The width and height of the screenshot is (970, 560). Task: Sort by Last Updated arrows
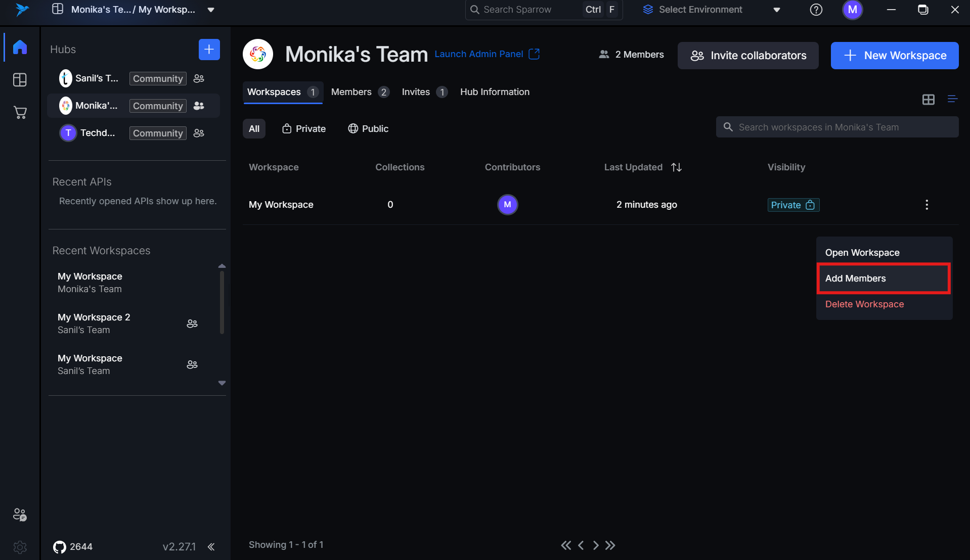(676, 167)
